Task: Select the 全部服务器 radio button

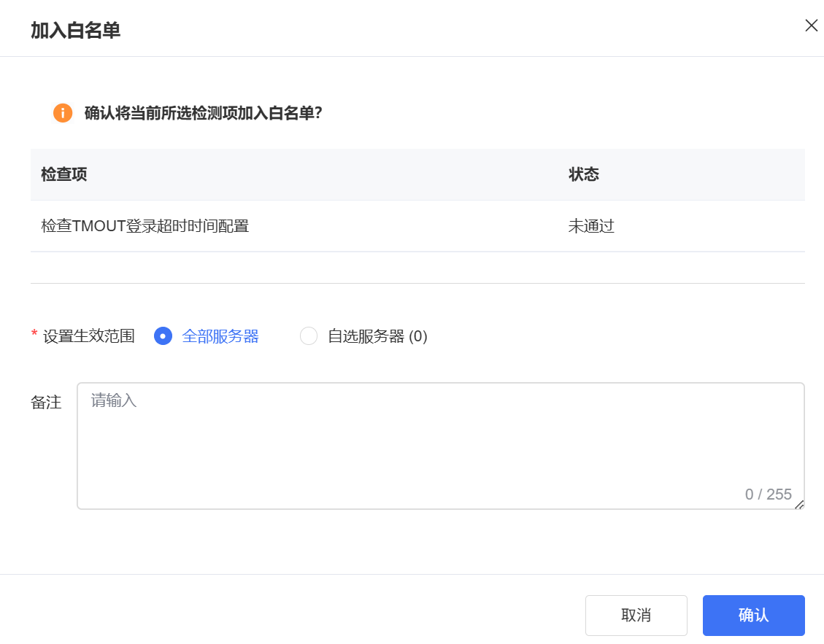Action: point(163,336)
